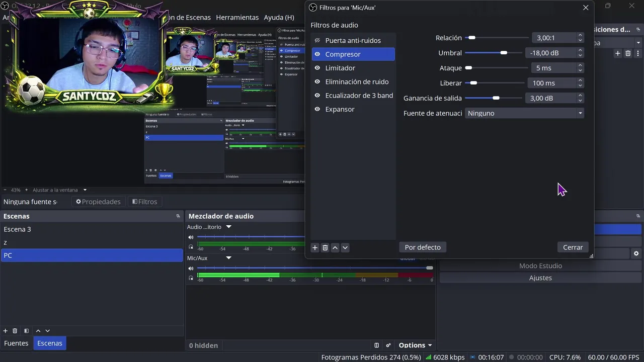This screenshot has height=362, width=644.
Task: Pop out the Controls dock
Action: tap(638, 216)
